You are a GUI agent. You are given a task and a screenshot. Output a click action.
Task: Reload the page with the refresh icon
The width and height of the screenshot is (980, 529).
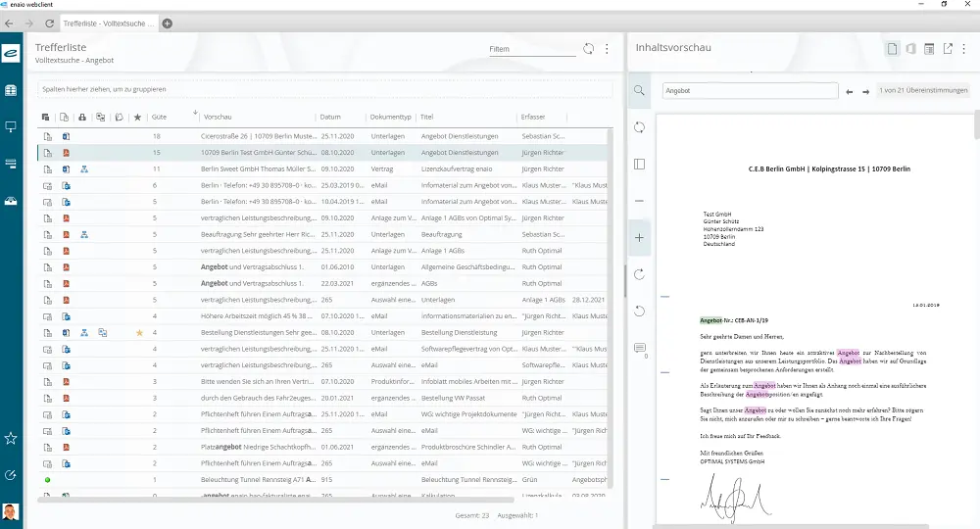[x=49, y=24]
